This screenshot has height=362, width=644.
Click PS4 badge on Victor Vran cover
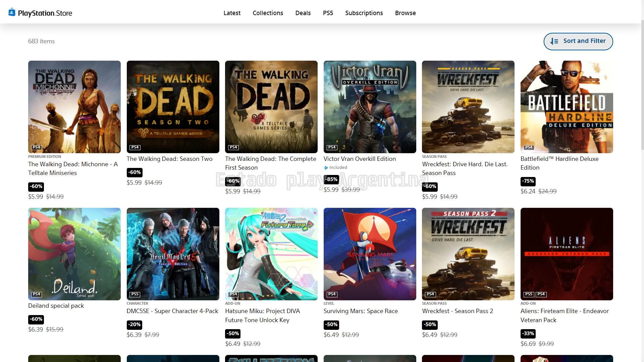pos(332,147)
